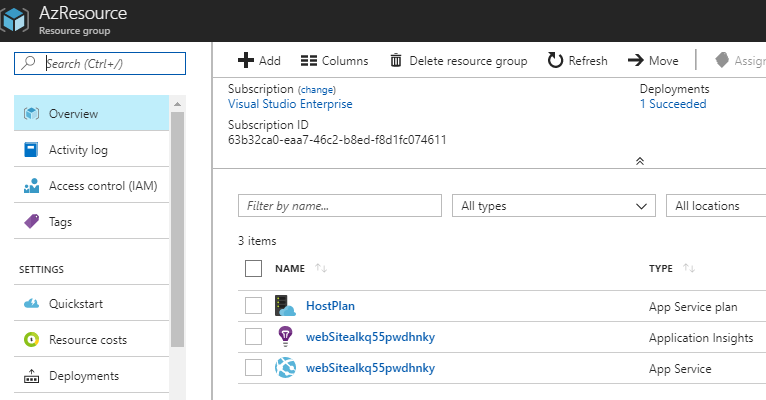
Task: Click the Overview cube icon in sidebar
Action: pyautogui.click(x=31, y=113)
